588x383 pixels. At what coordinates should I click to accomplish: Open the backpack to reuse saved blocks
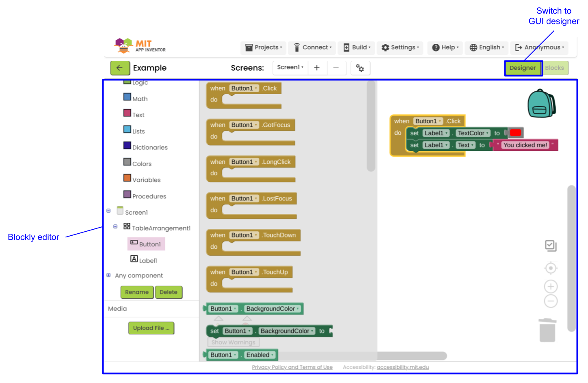pyautogui.click(x=541, y=103)
